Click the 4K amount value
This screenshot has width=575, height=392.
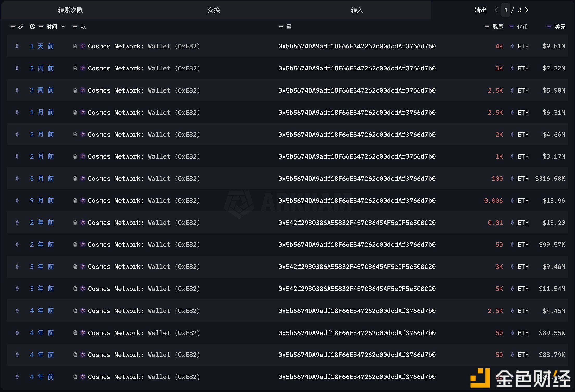tap(499, 46)
